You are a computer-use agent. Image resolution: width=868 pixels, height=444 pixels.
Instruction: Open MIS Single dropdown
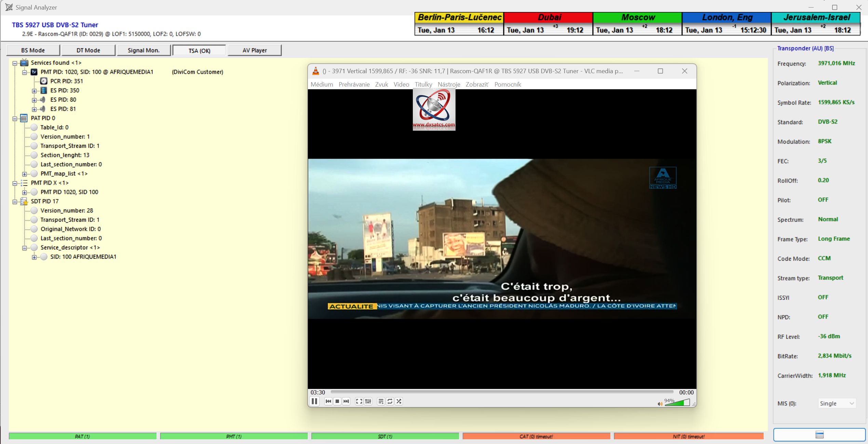point(837,404)
